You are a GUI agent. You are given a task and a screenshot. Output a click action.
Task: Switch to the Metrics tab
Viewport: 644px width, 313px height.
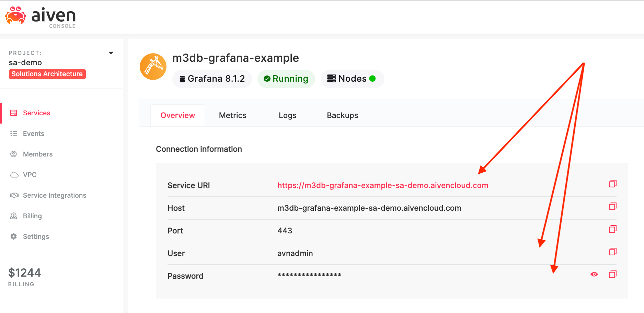click(233, 116)
